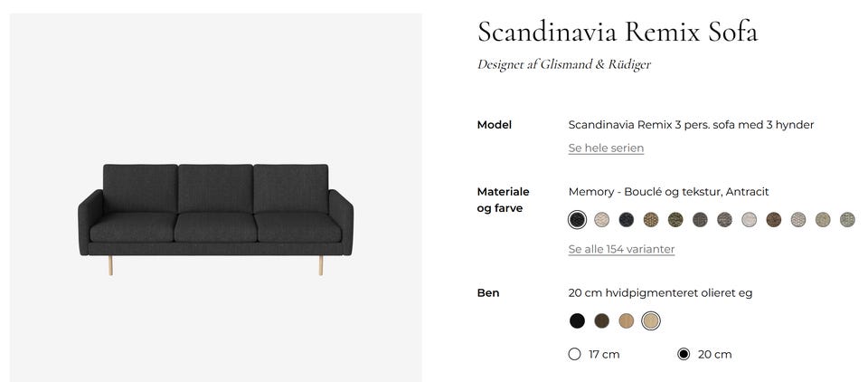
Task: Choose the 20 cm leg height radio button
Action: coord(684,354)
